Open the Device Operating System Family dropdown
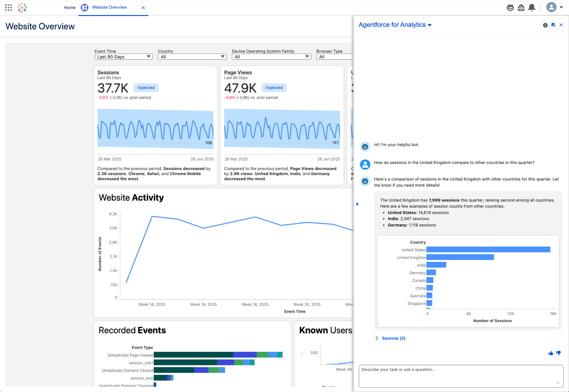This screenshot has height=392, width=569. [271, 57]
